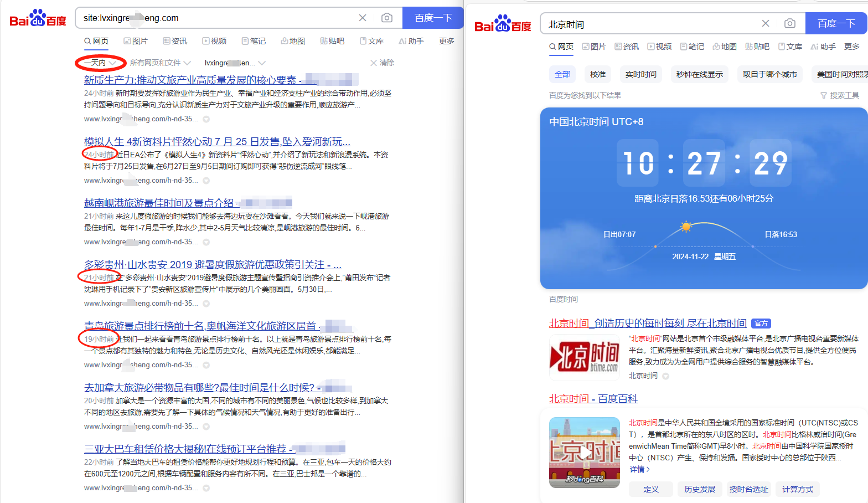
Task: Open result 模拟人生 4新资料片怦然心动
Action: (217, 141)
